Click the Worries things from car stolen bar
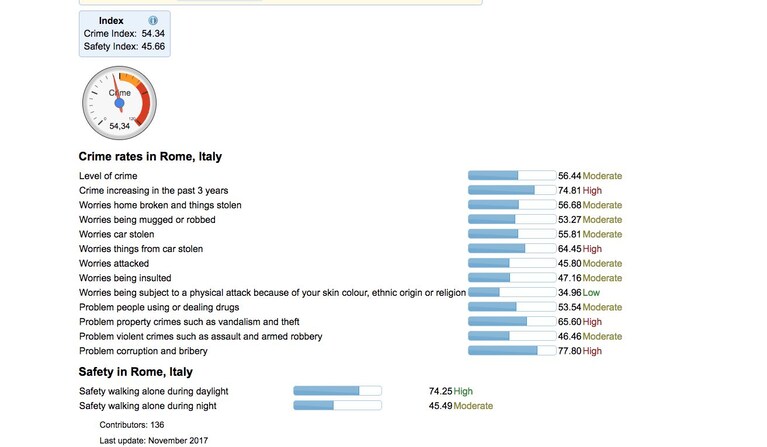This screenshot has height=447, width=767. [512, 248]
